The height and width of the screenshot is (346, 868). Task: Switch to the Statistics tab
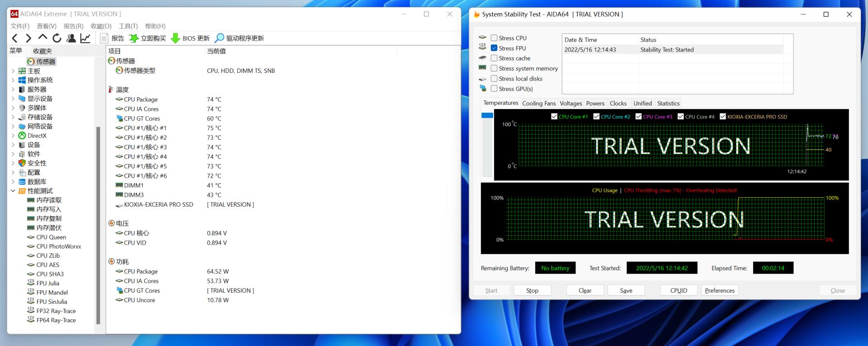tap(668, 104)
